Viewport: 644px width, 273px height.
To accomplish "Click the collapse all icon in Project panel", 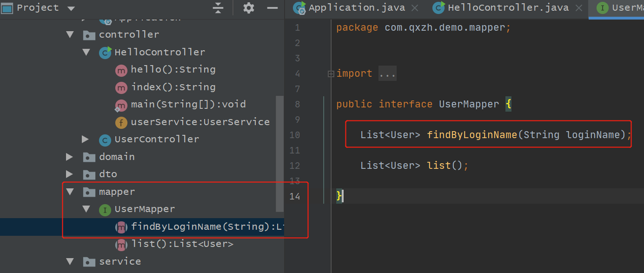I will [218, 8].
